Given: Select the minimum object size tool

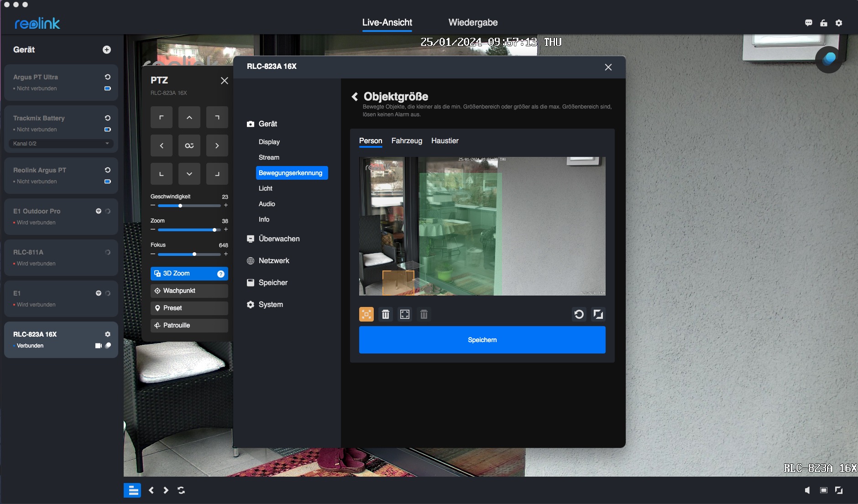Looking at the screenshot, I should [x=366, y=314].
